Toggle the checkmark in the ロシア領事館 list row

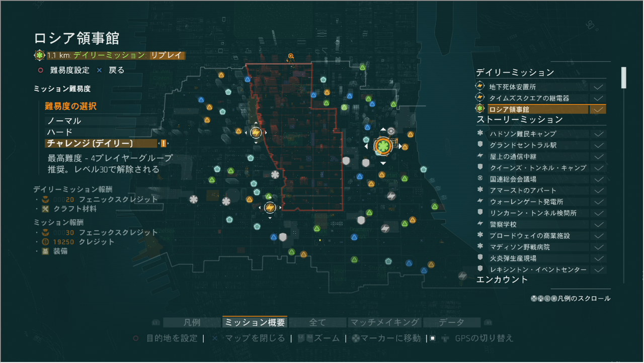click(598, 109)
